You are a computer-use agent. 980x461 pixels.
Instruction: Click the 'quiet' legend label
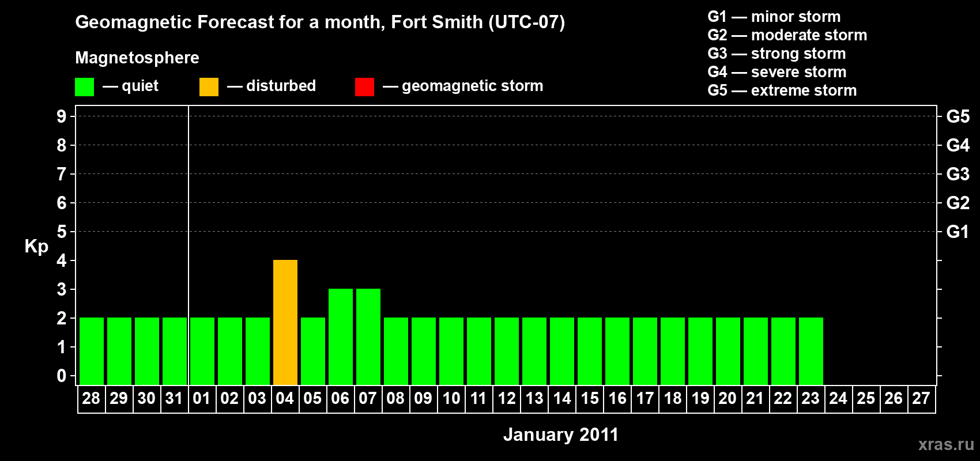click(x=140, y=86)
